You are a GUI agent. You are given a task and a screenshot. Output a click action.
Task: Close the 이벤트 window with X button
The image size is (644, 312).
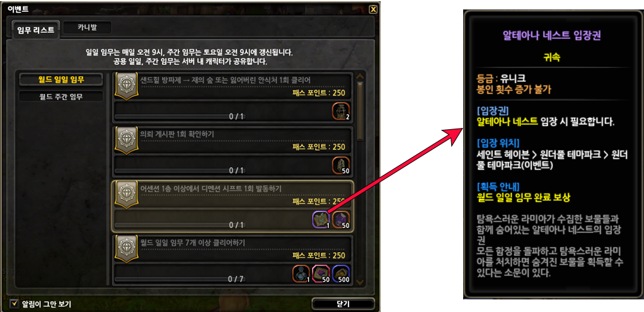pyautogui.click(x=372, y=9)
